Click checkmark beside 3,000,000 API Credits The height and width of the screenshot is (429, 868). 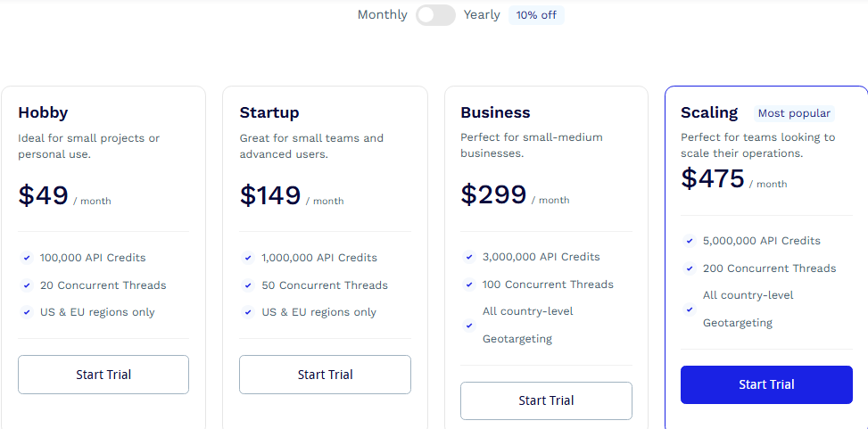pyautogui.click(x=469, y=257)
